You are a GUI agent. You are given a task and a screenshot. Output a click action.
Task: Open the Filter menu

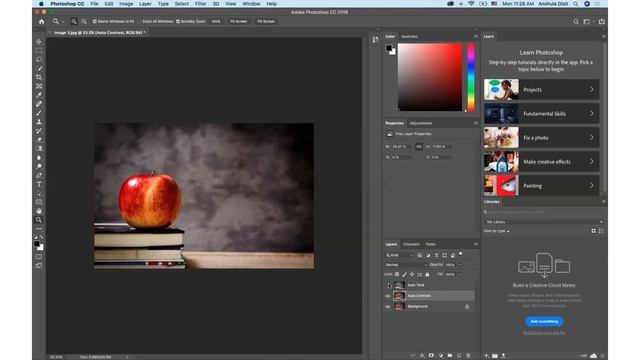(200, 4)
